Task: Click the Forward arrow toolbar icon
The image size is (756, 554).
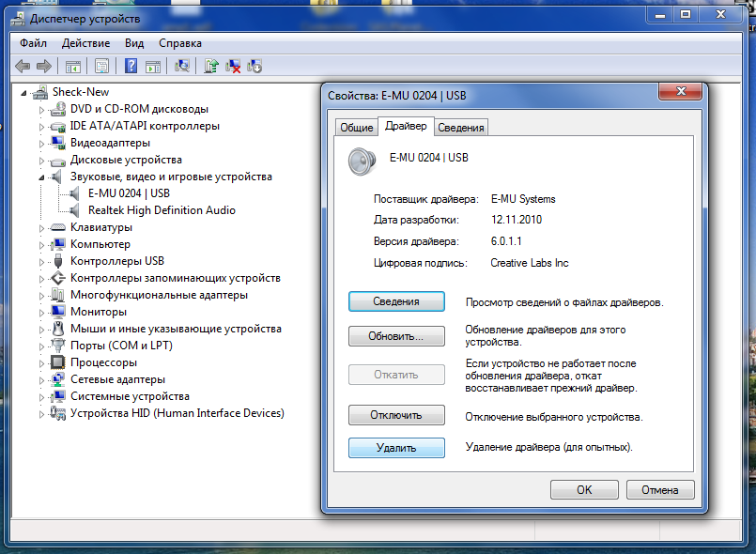Action: coord(44,66)
